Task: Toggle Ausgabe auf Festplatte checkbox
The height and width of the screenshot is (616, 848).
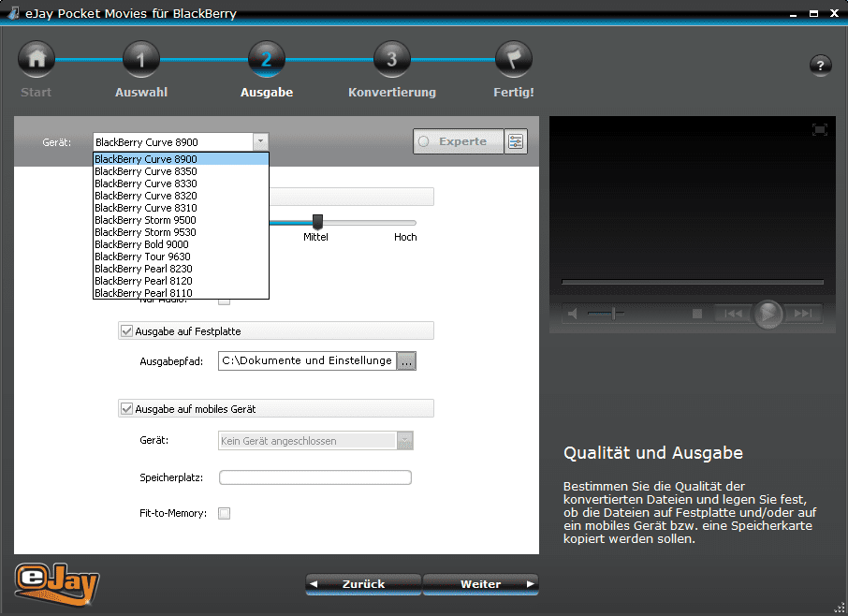Action: pyautogui.click(x=126, y=330)
